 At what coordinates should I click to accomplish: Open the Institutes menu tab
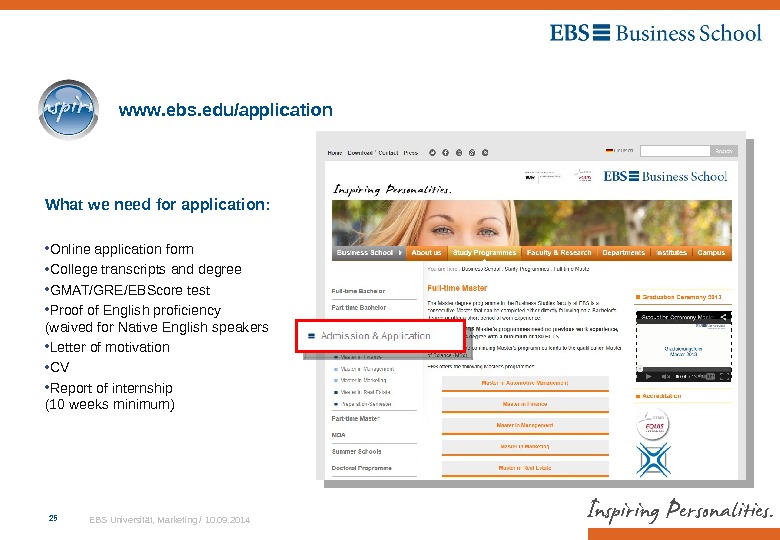(672, 253)
